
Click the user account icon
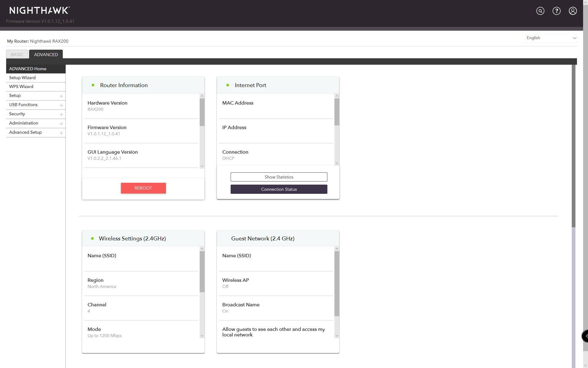pos(573,11)
